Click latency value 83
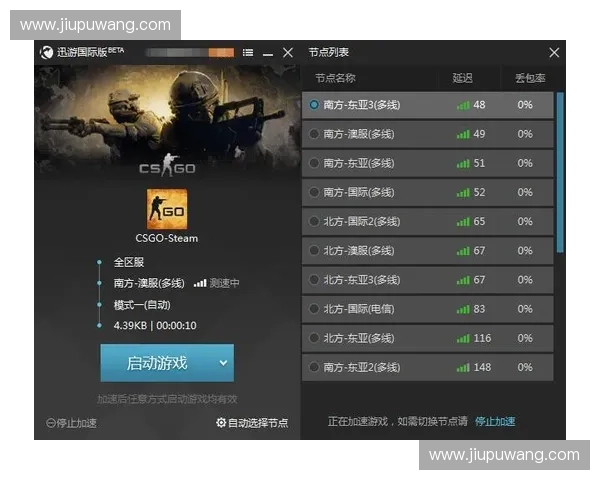Screen dimensions: 600x480 (479, 309)
